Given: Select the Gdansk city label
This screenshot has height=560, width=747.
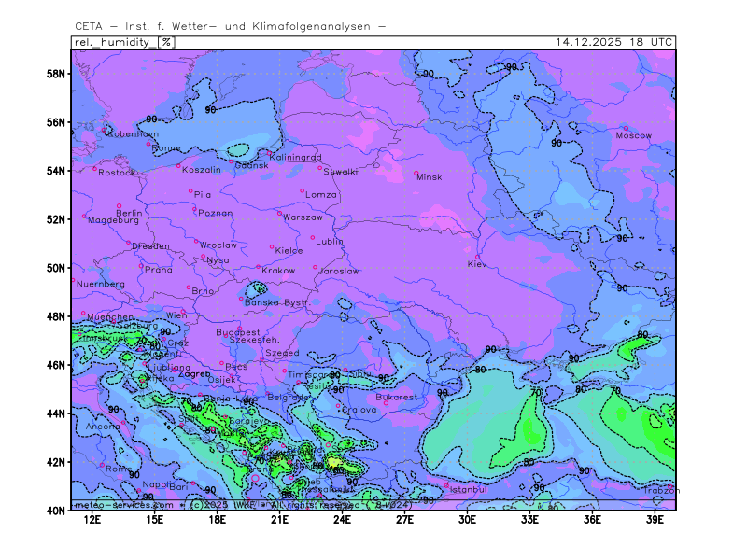Looking at the screenshot, I should (x=251, y=165).
